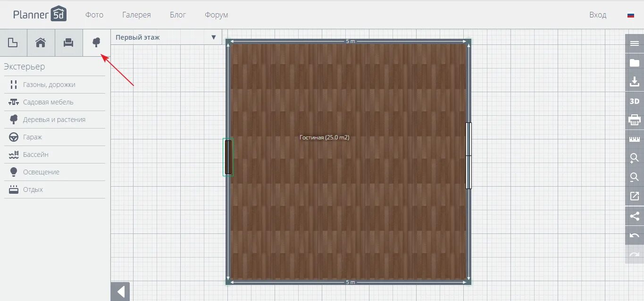
Task: Expand the Первый этаж floor dropdown
Action: pyautogui.click(x=166, y=37)
